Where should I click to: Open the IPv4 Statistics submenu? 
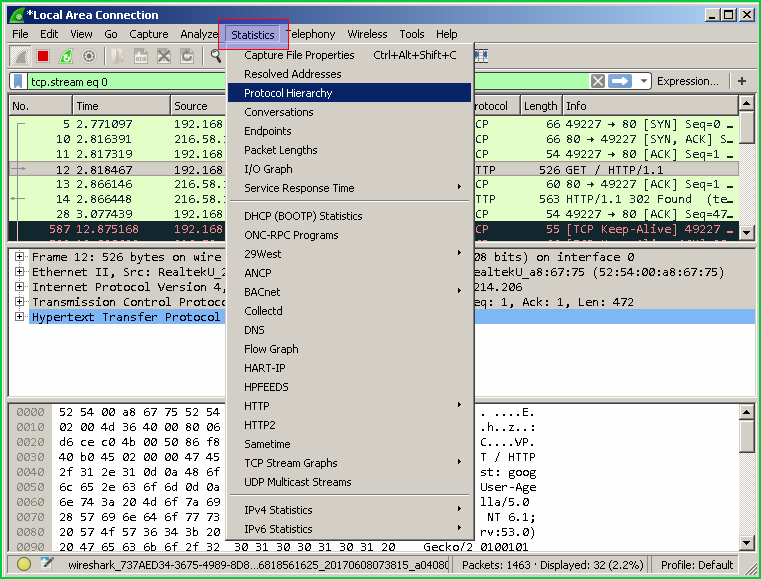pos(349,510)
